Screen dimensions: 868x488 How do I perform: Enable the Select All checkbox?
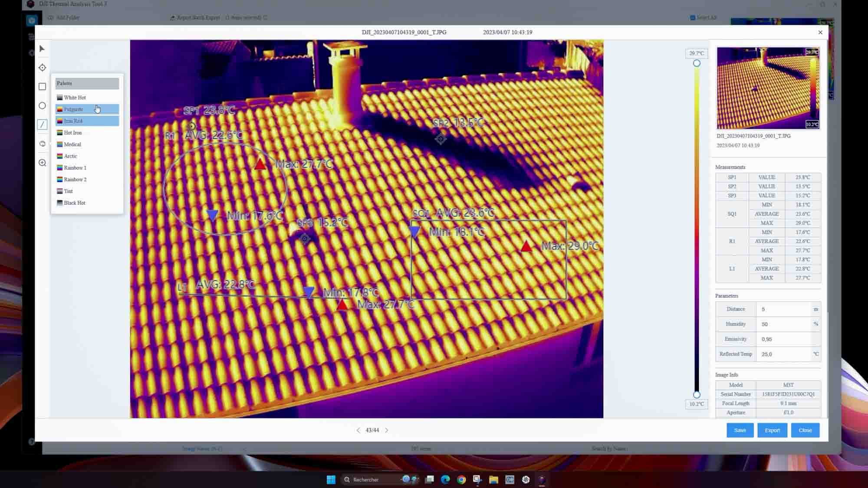click(x=692, y=18)
